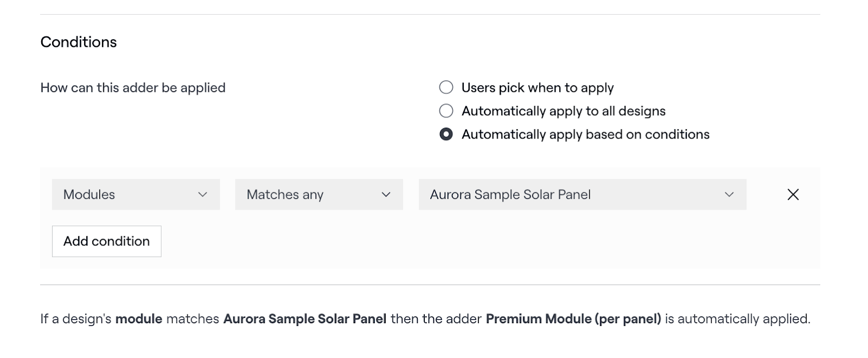Click the 'Automatically apply based on conditions' label

585,134
